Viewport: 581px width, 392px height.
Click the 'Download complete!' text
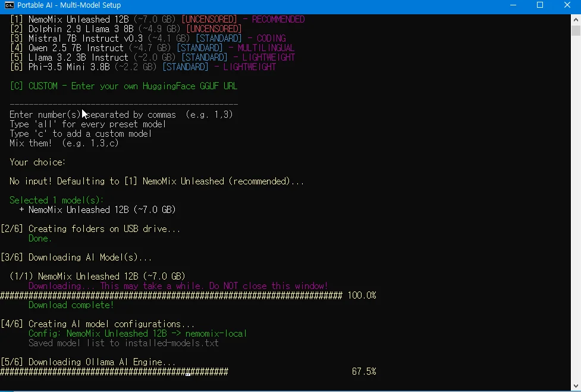[71, 305]
